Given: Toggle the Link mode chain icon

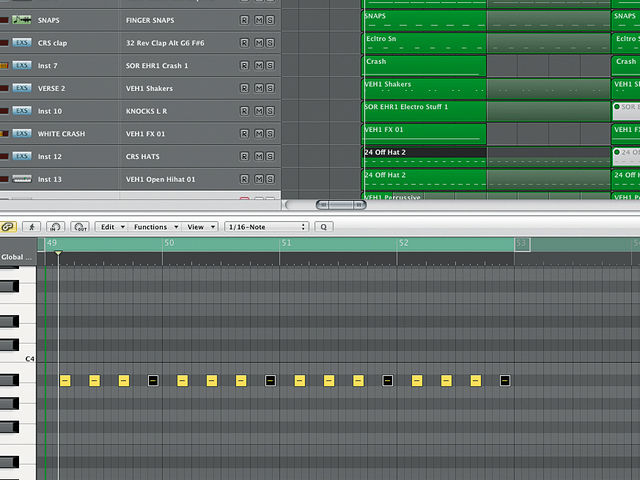Looking at the screenshot, I should point(8,227).
